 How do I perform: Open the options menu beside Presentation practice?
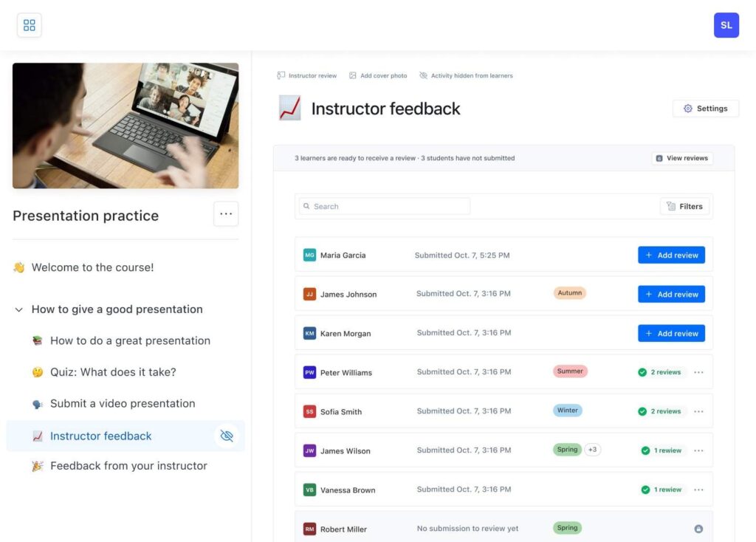226,213
